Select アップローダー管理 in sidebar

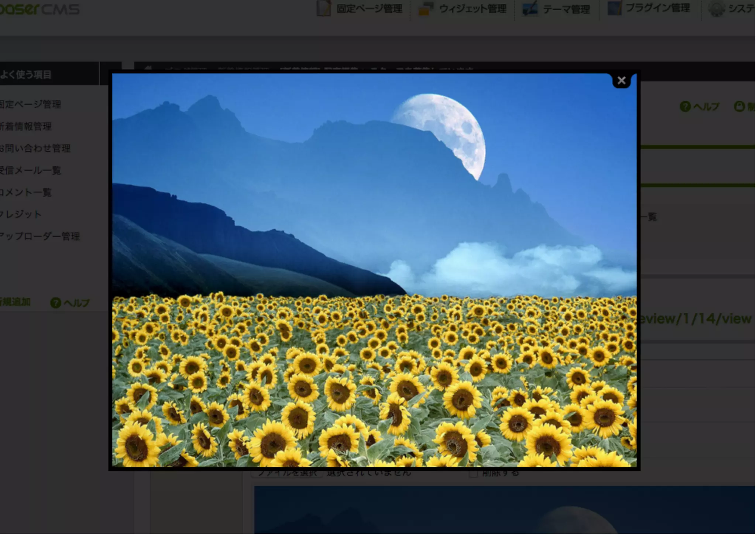[x=40, y=236]
